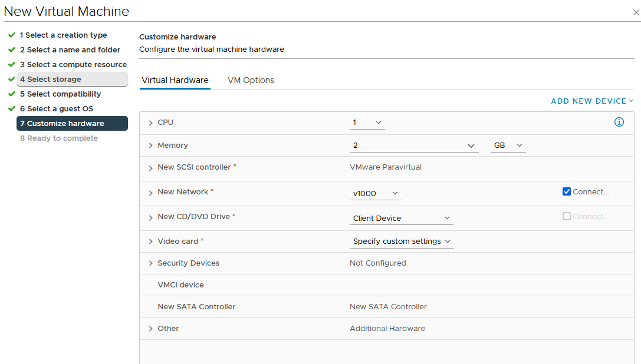Expand the Security Devices row

pos(151,264)
